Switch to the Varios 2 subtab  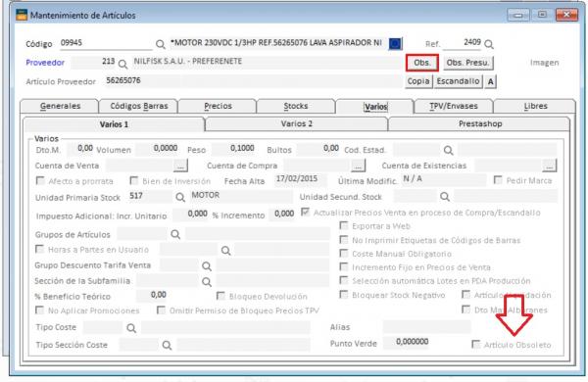[x=297, y=123]
